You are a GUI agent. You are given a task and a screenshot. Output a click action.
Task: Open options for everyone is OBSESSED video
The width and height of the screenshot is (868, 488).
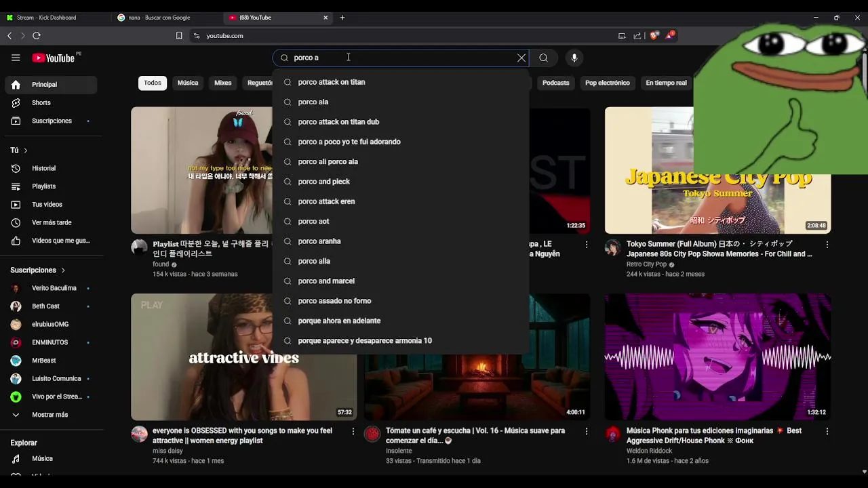coord(353,431)
